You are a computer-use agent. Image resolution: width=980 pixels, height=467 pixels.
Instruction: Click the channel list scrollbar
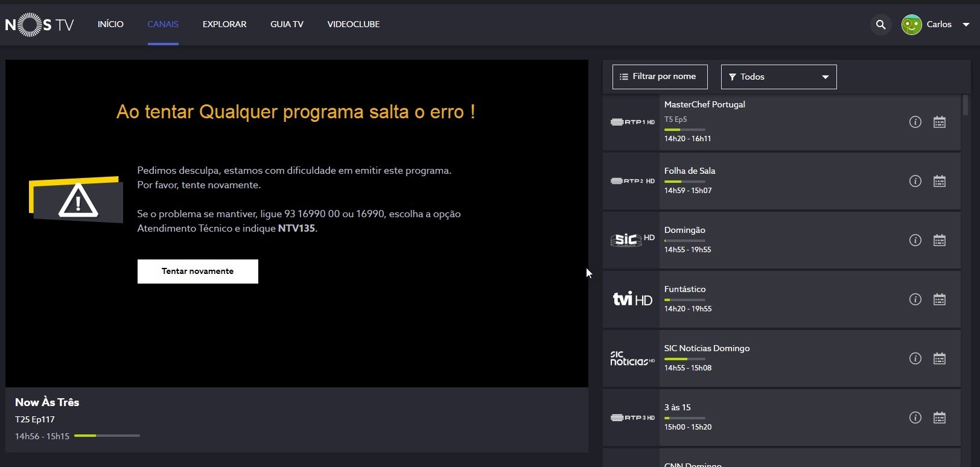pos(966,105)
